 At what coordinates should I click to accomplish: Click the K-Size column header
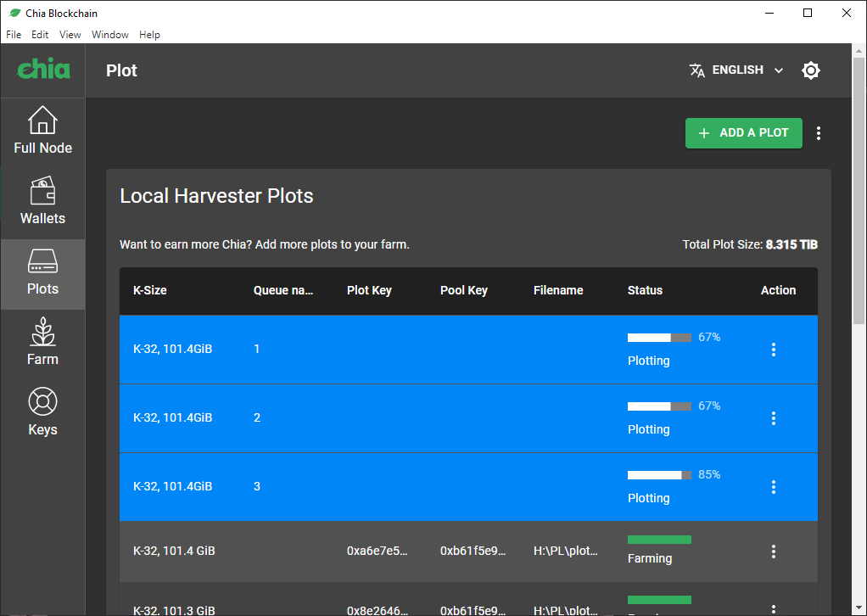tap(150, 290)
